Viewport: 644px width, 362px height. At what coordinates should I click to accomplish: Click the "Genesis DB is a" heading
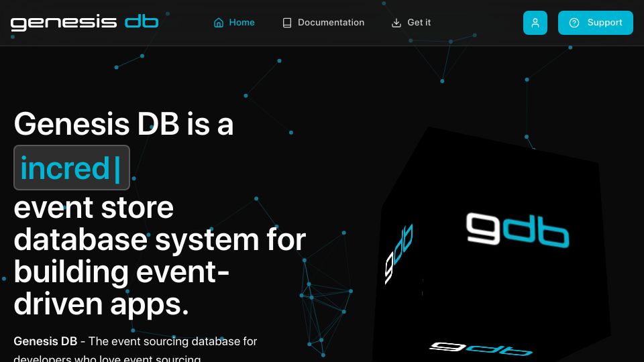tap(123, 124)
